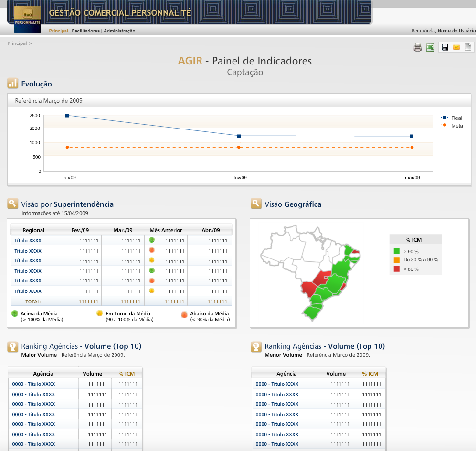Click the green status dot in first Regional row

tap(152, 240)
